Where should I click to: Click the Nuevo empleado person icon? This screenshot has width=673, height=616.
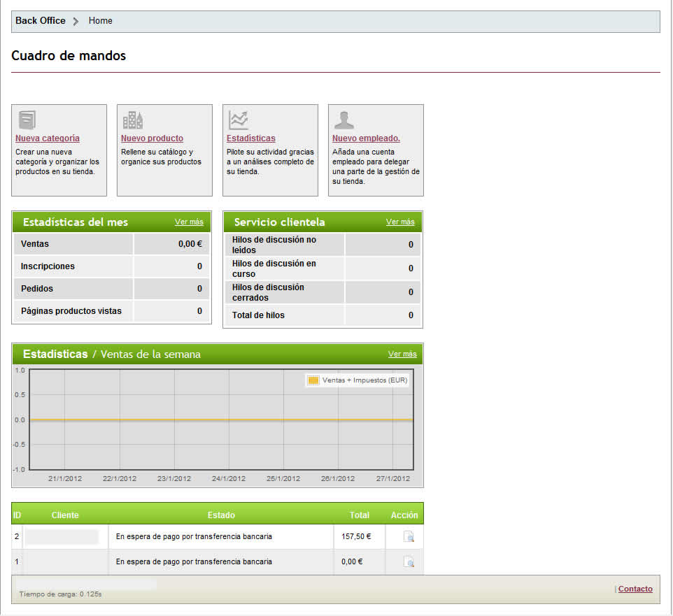pos(343,120)
